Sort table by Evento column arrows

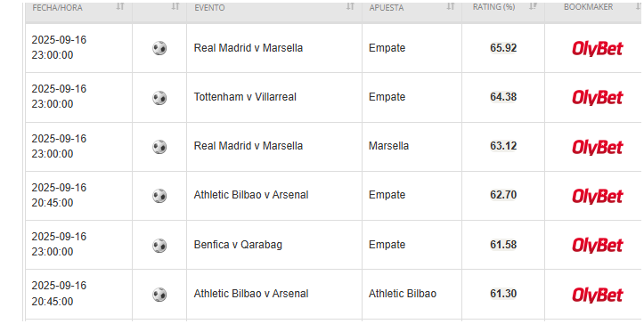tap(350, 6)
